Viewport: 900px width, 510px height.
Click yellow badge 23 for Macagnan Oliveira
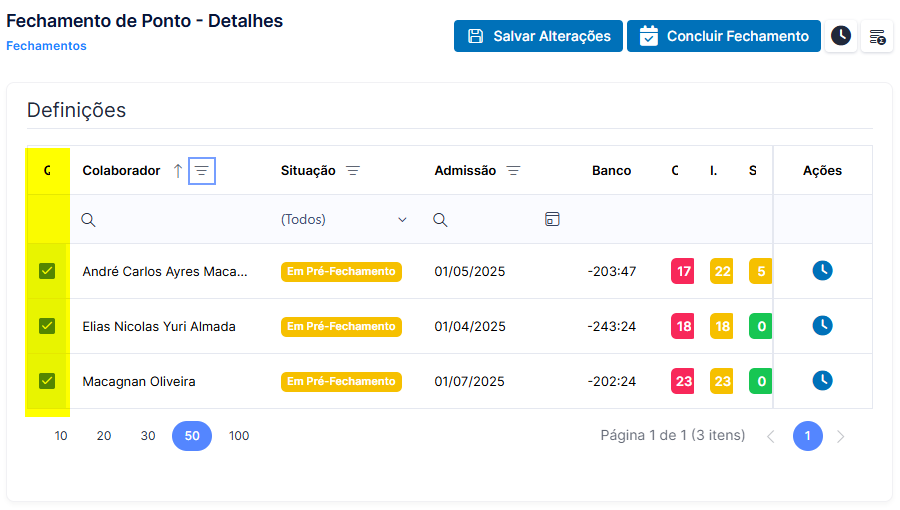(x=721, y=381)
